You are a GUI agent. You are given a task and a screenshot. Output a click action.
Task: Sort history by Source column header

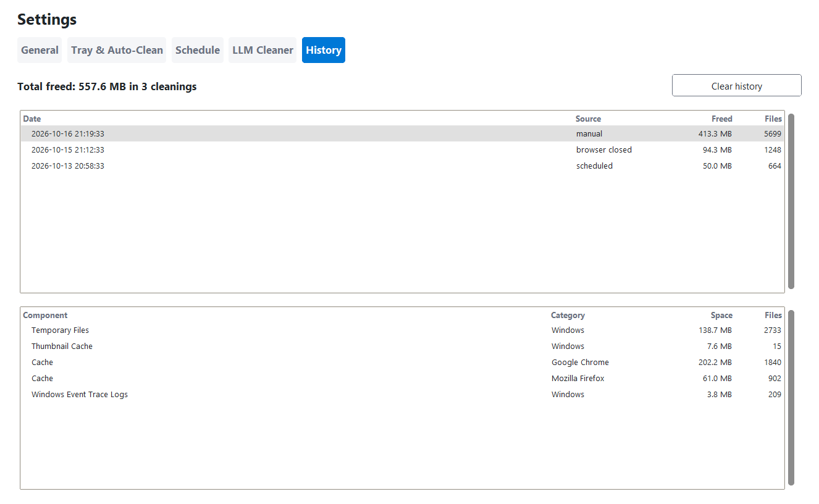[588, 119]
